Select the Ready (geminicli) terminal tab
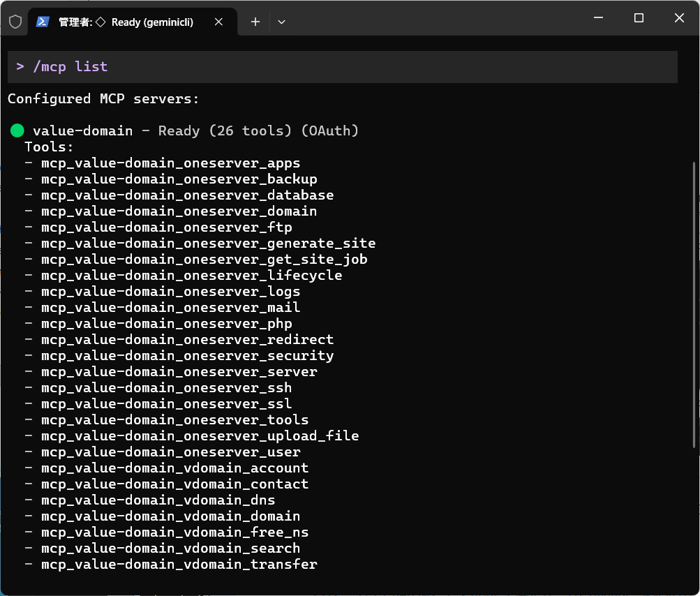This screenshot has height=596, width=700. pos(133,22)
